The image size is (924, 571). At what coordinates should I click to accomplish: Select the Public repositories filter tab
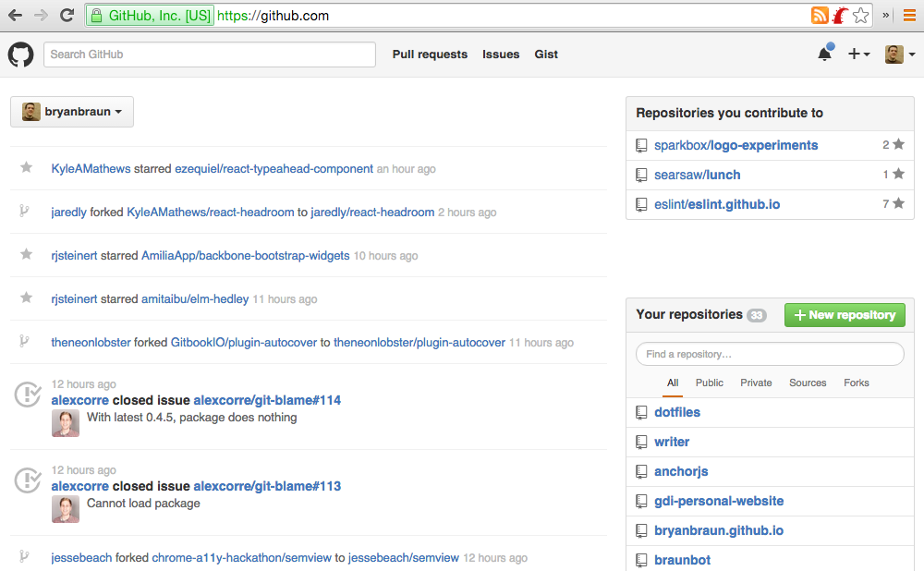(x=710, y=383)
